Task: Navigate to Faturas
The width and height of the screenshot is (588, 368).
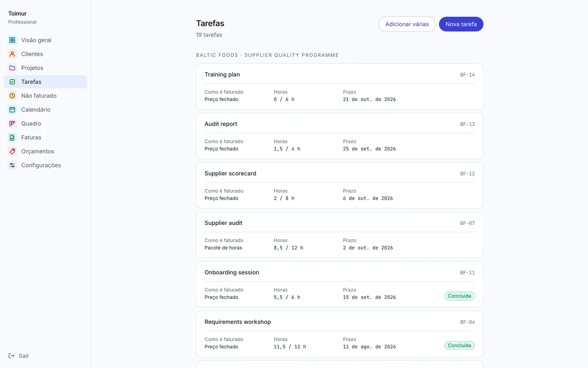Action: [x=46, y=137]
